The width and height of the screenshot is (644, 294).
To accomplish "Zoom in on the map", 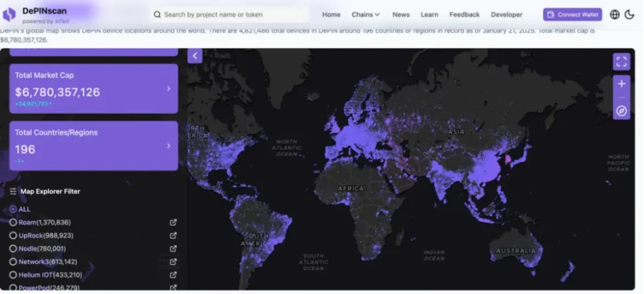I will tap(621, 84).
